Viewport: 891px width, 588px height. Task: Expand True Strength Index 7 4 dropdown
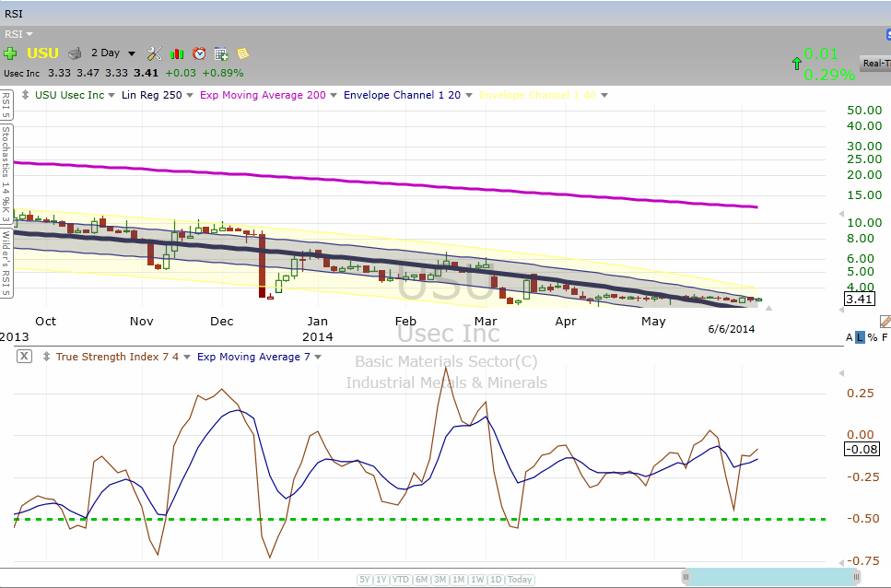click(x=187, y=358)
